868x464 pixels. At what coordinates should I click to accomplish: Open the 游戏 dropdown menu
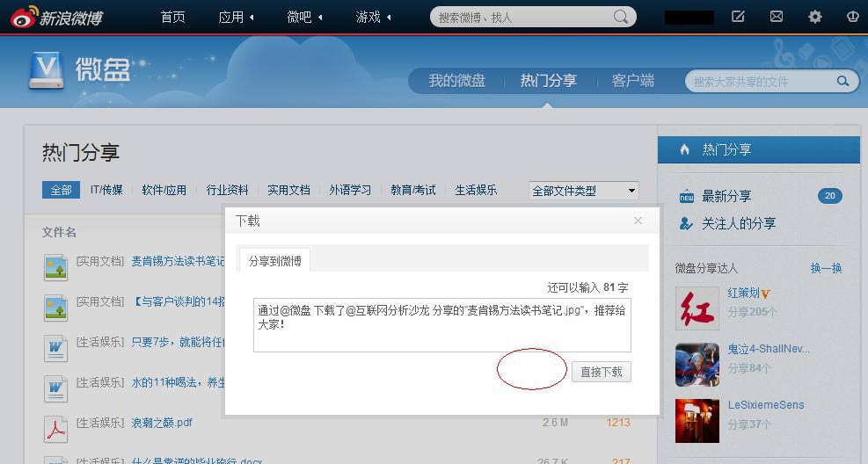(373, 18)
